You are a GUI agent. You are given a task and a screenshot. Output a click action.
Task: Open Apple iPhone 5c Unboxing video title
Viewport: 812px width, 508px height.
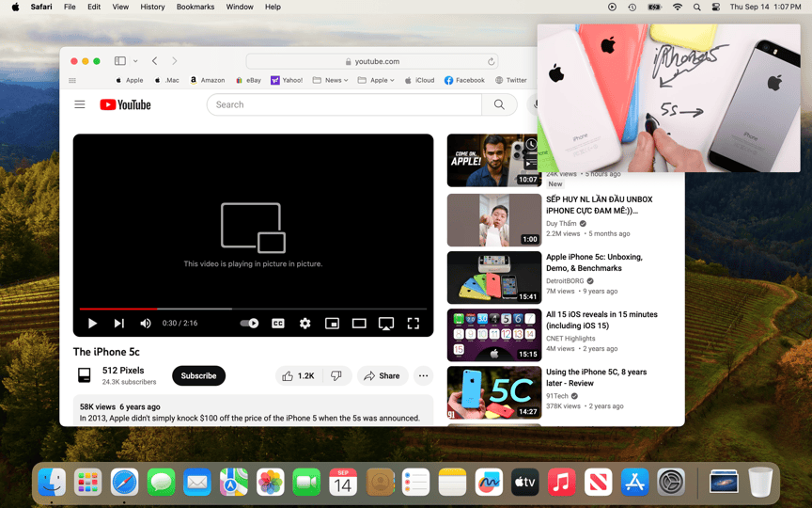(594, 262)
